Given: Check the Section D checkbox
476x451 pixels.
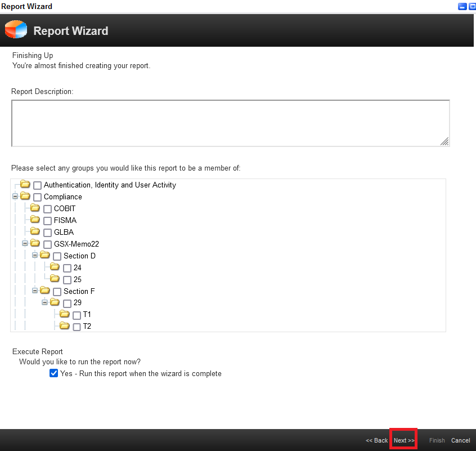Looking at the screenshot, I should (57, 256).
